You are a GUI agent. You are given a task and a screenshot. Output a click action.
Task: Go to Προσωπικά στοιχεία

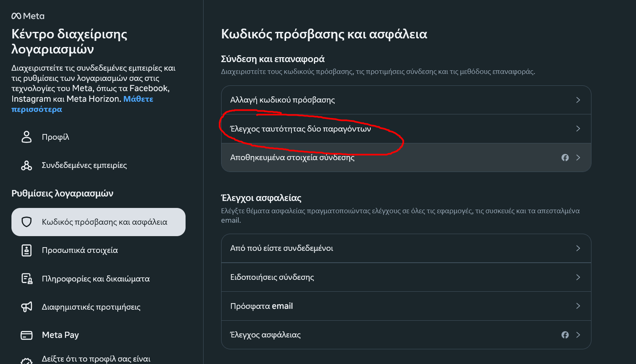coord(99,250)
